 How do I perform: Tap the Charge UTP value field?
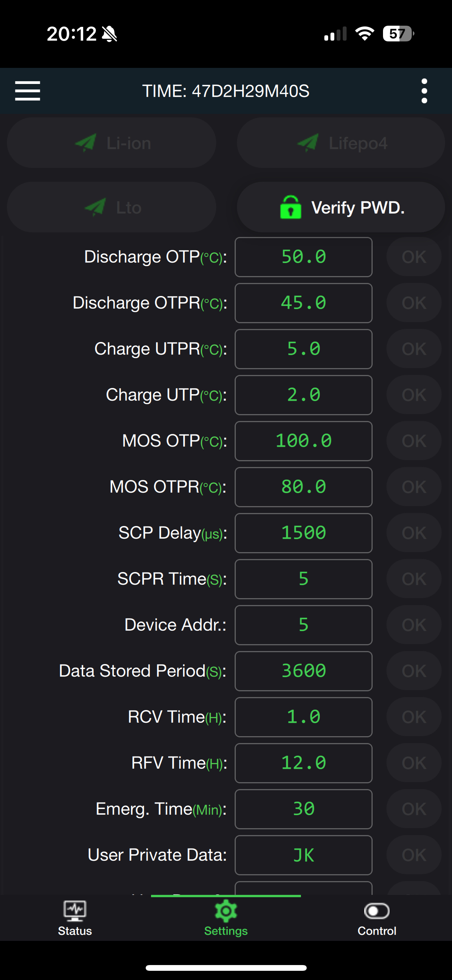click(303, 395)
